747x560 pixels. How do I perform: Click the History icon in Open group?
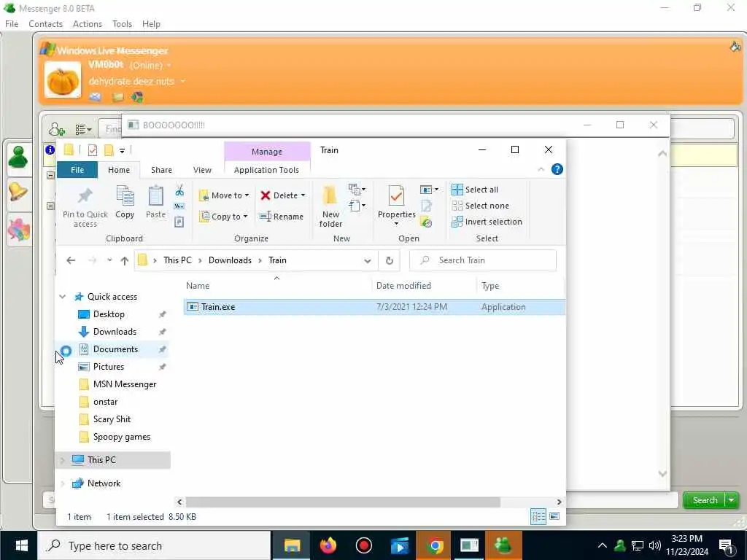pyautogui.click(x=426, y=222)
